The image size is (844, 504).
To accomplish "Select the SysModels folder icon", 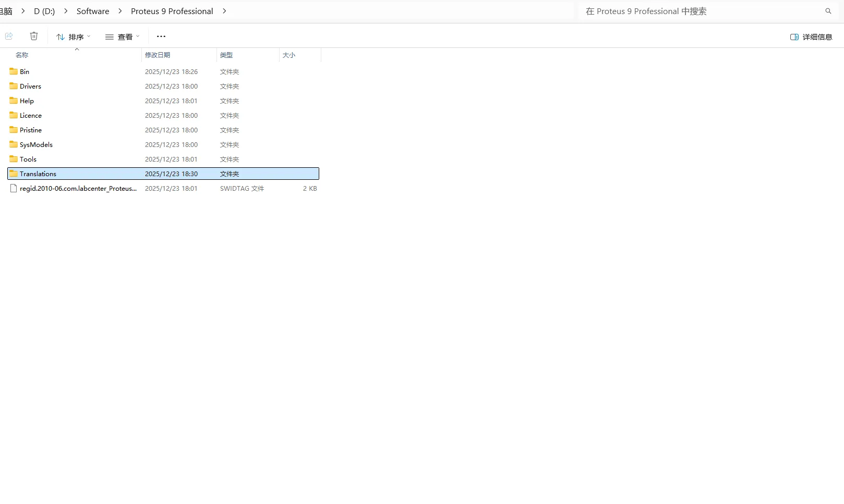I will [14, 144].
